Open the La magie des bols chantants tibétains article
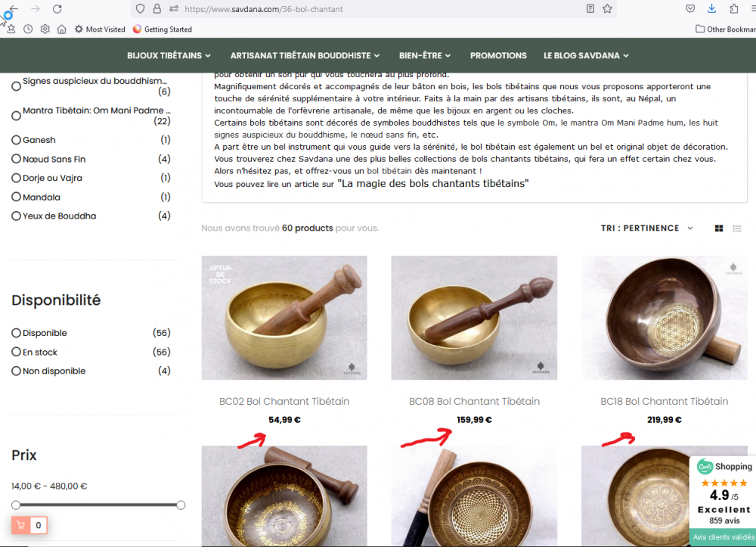This screenshot has width=756, height=547. pyautogui.click(x=433, y=183)
